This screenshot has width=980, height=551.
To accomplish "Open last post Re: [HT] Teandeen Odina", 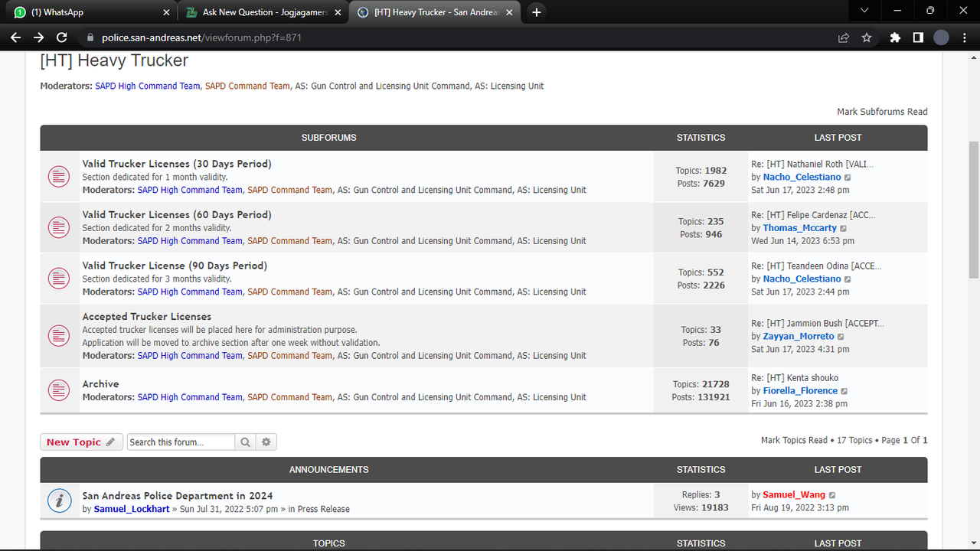I will 816,266.
